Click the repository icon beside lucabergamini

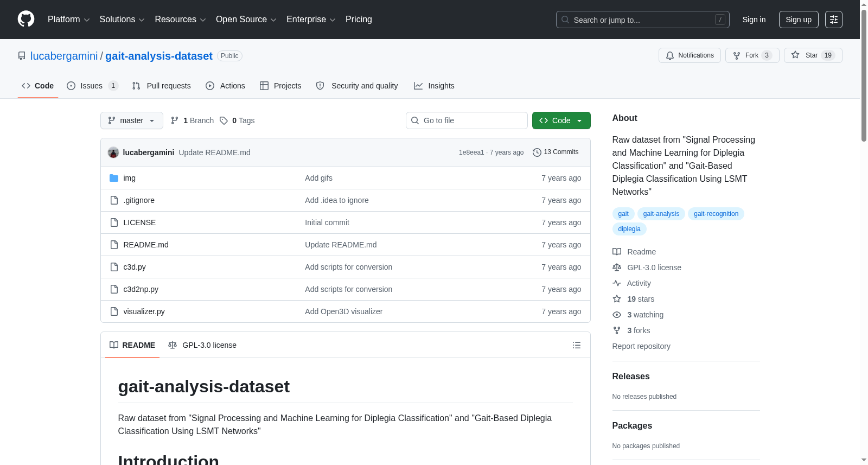tap(22, 56)
